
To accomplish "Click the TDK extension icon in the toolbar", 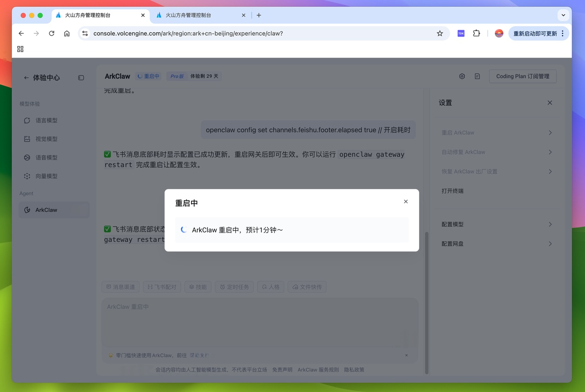I will pos(461,33).
